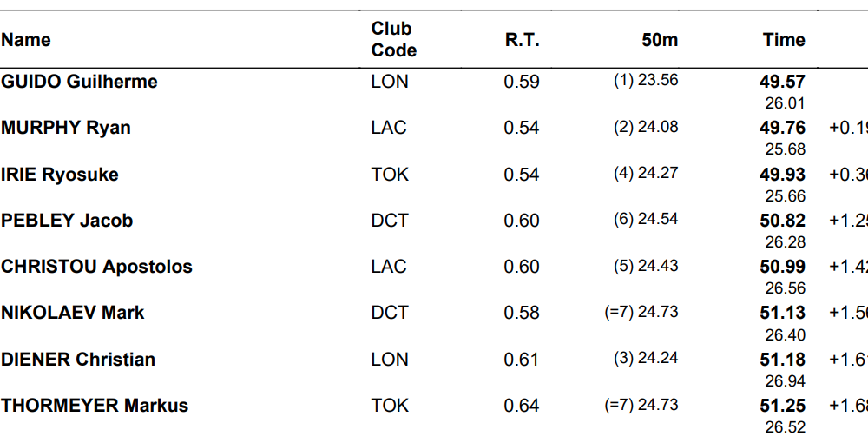
Task: Click the Name column header
Action: [26, 40]
